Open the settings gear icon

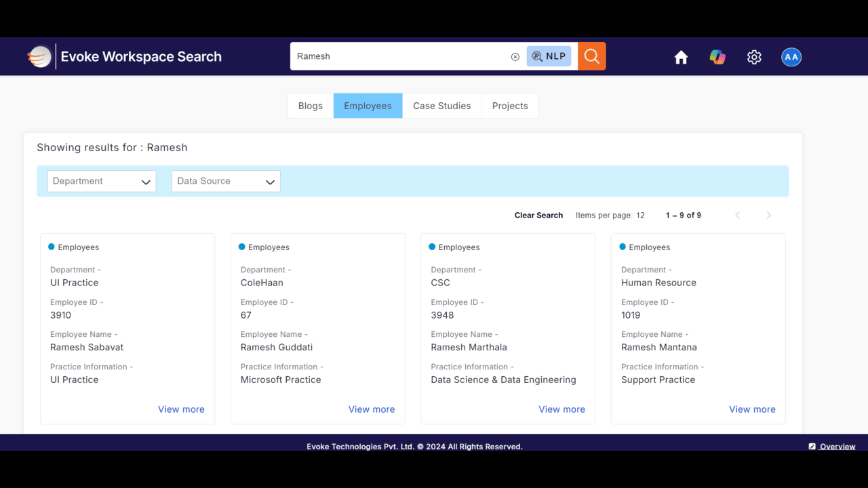coord(754,58)
